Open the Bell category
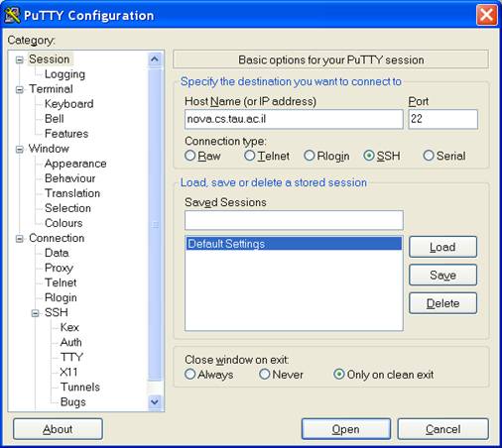Viewport: 502px width, 448px height. point(55,119)
